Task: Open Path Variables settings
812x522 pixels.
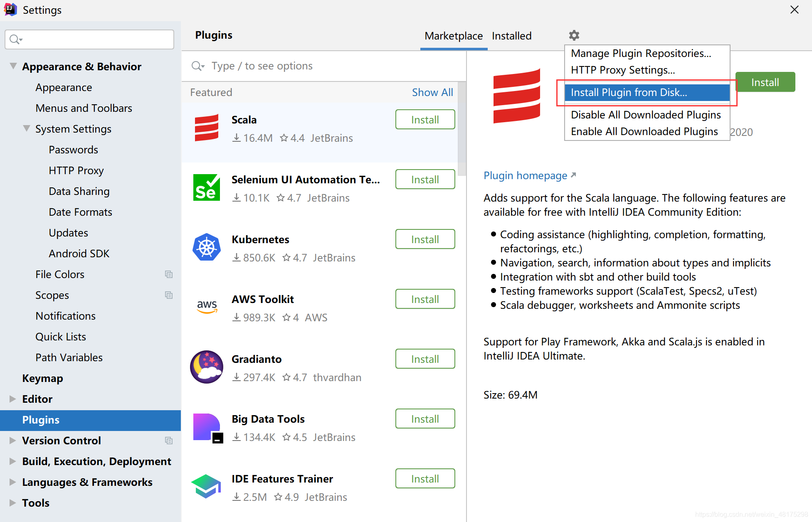Action: (69, 357)
